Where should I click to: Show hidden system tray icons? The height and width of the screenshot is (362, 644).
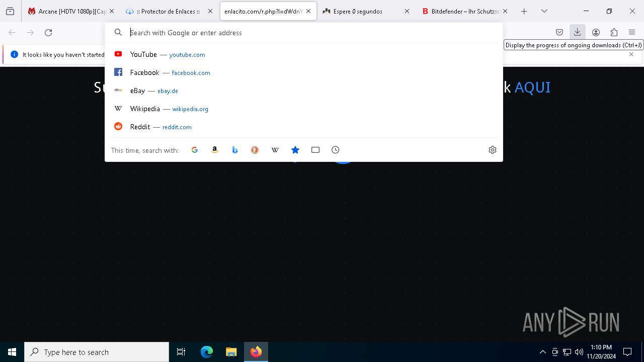[542, 352]
